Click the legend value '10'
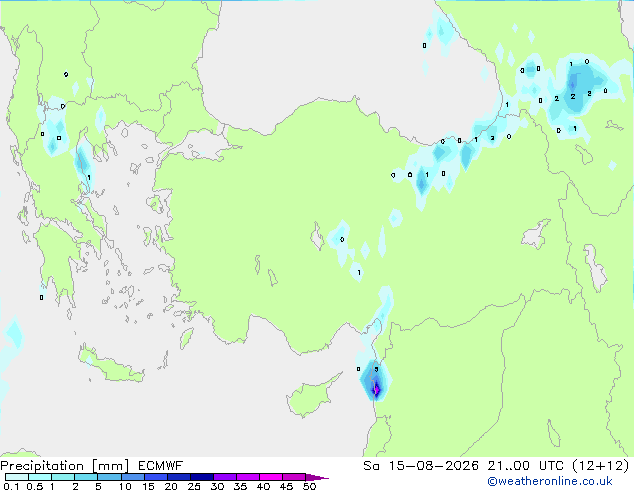 [125, 486]
